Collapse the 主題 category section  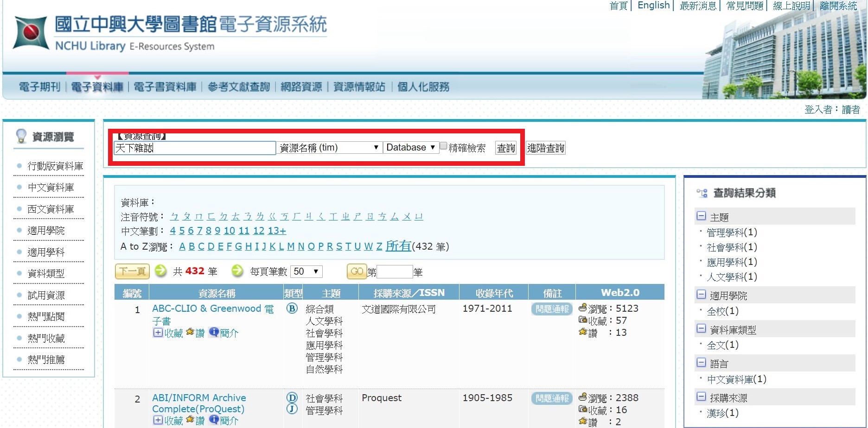pyautogui.click(x=701, y=216)
